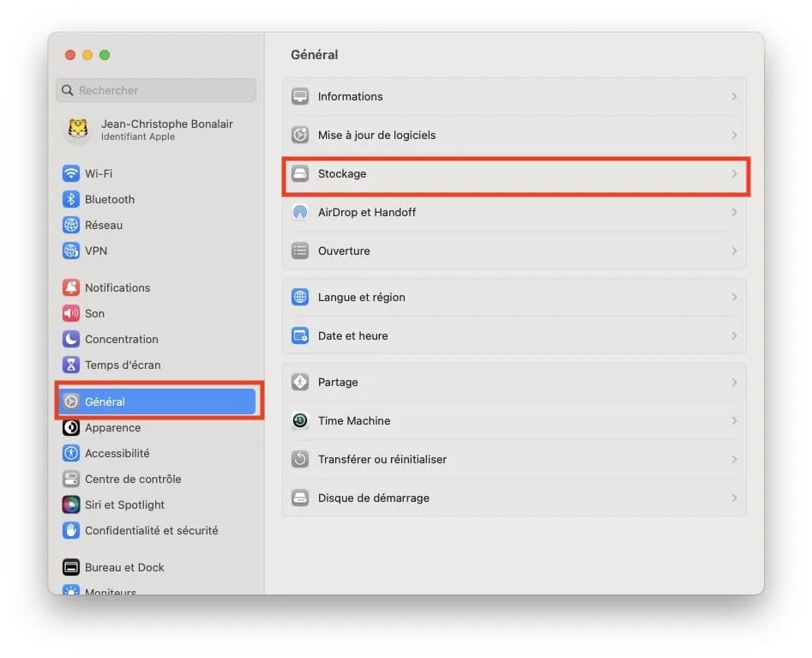Image resolution: width=812 pixels, height=658 pixels.
Task: Click the Informations computer icon
Action: [x=300, y=96]
